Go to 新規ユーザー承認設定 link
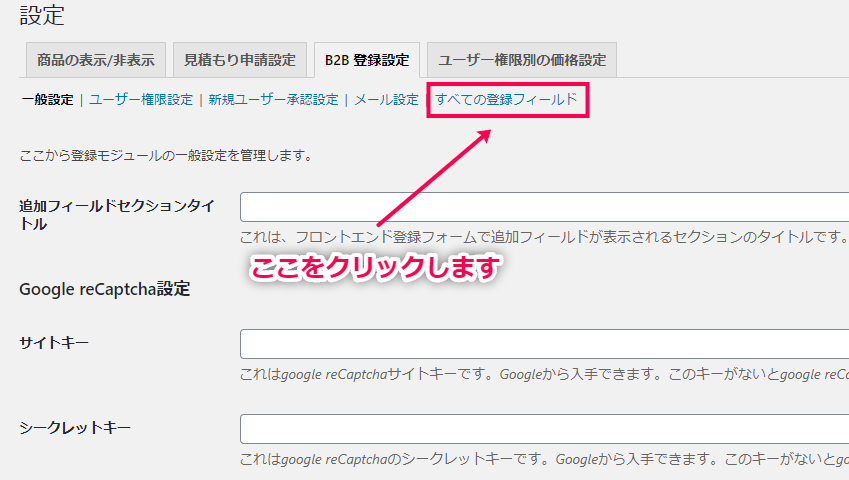This screenshot has height=480, width=849. pos(273,100)
